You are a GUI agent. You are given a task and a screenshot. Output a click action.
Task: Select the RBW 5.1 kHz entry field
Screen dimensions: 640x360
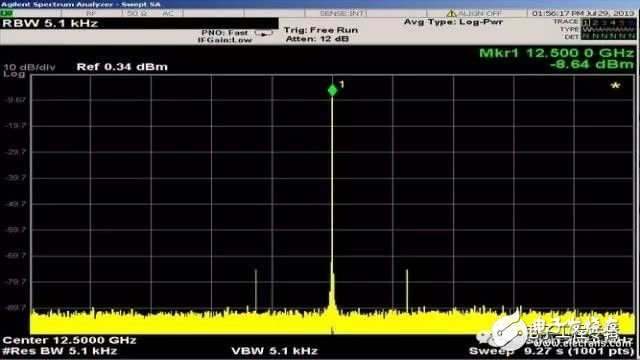pos(139,23)
